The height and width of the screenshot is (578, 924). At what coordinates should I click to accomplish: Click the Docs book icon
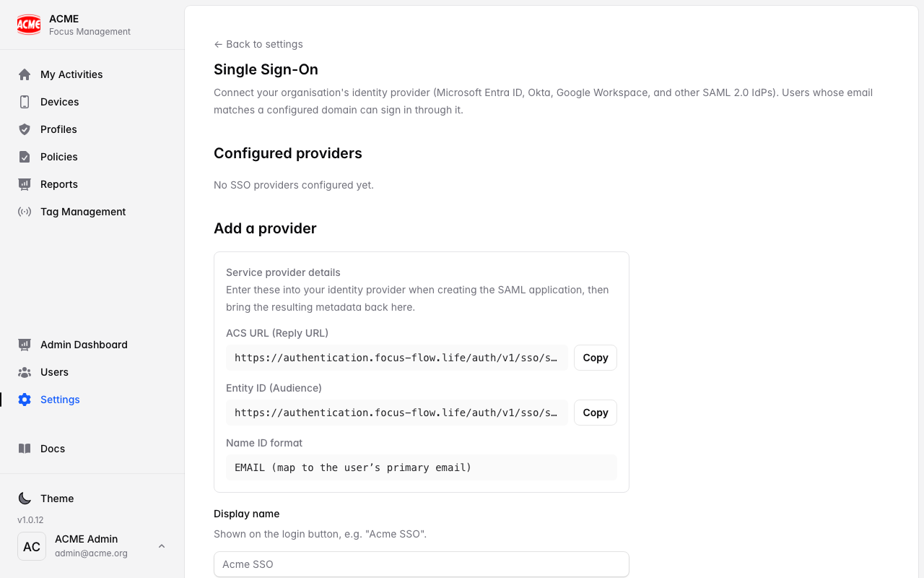pyautogui.click(x=25, y=449)
